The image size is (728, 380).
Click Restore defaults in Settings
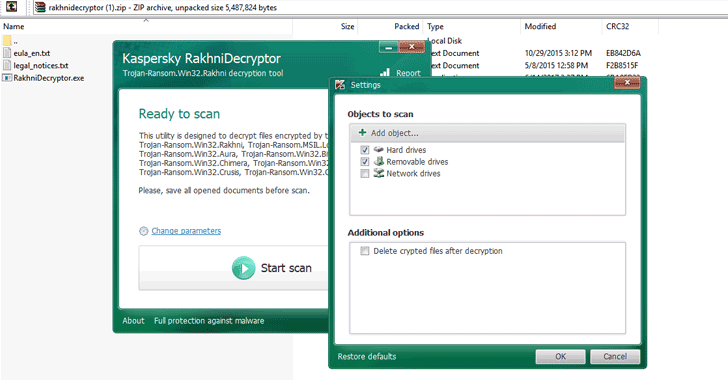[367, 356]
